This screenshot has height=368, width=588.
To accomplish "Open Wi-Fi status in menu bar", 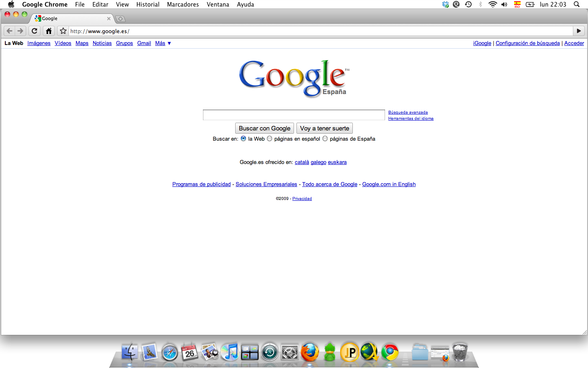I will tap(493, 4).
